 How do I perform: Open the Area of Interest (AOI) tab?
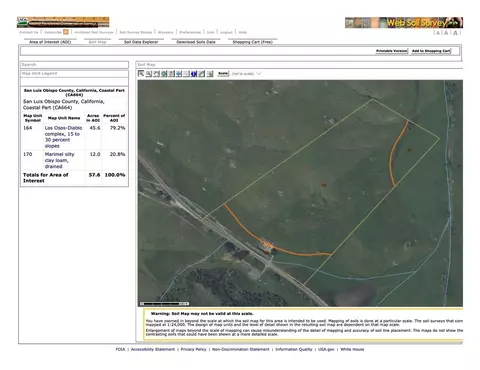tap(50, 42)
